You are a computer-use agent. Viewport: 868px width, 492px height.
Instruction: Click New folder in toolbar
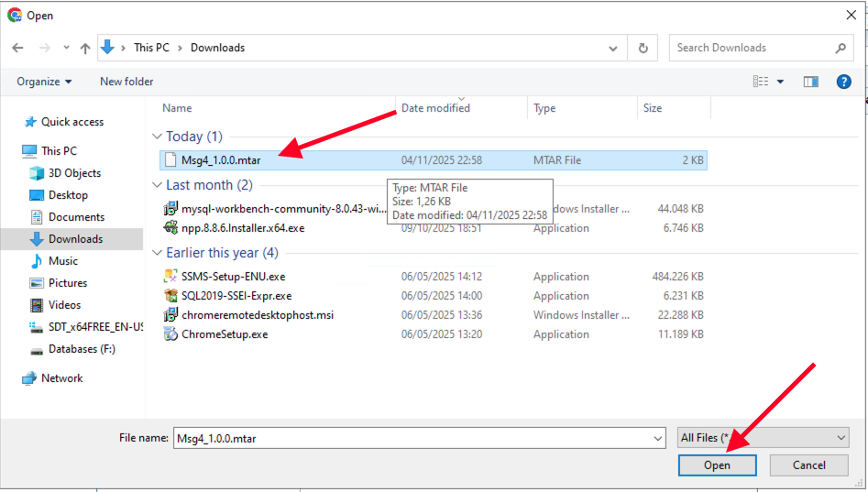pyautogui.click(x=126, y=82)
